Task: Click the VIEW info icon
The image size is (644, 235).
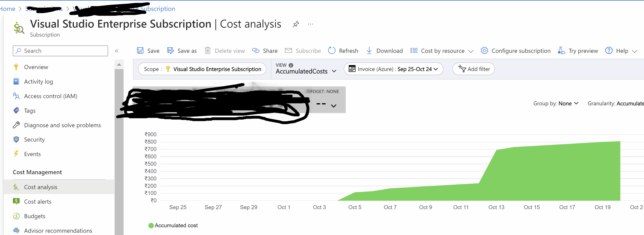Action: (291, 65)
